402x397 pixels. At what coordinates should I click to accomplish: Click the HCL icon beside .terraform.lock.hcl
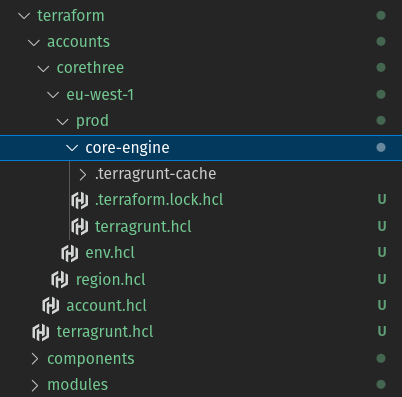[x=80, y=200]
